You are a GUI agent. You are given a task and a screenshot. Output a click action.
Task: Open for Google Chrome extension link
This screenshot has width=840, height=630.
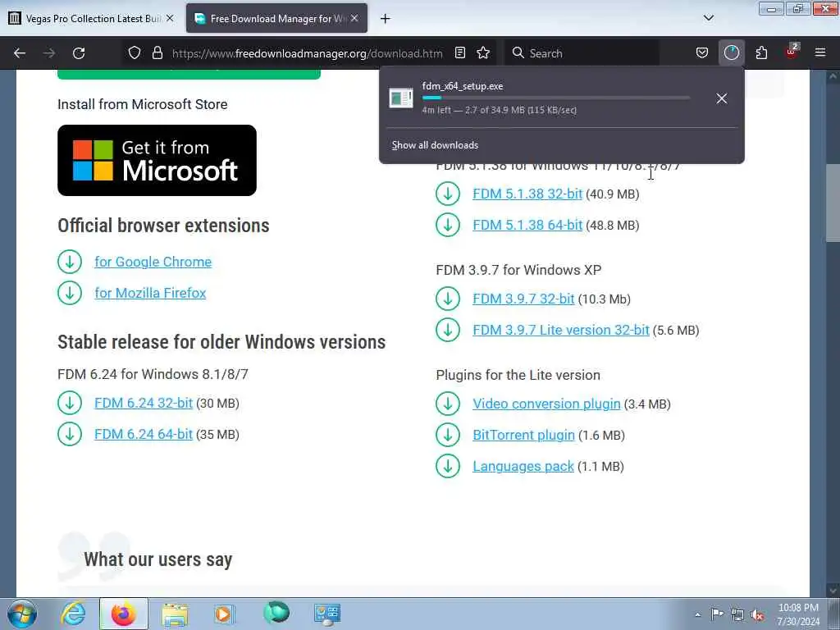[153, 262]
